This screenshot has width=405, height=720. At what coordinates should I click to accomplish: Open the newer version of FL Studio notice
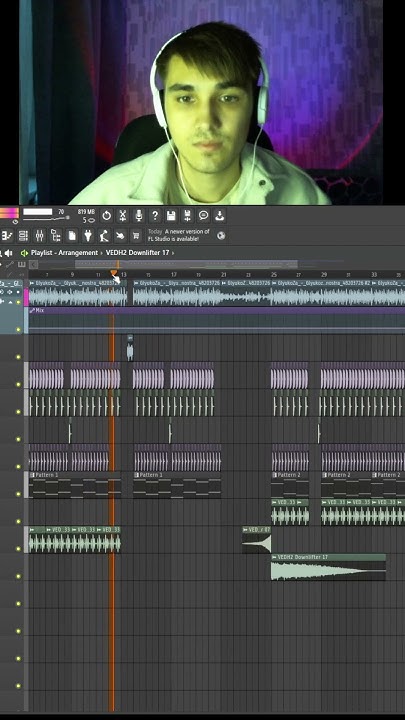[179, 235]
